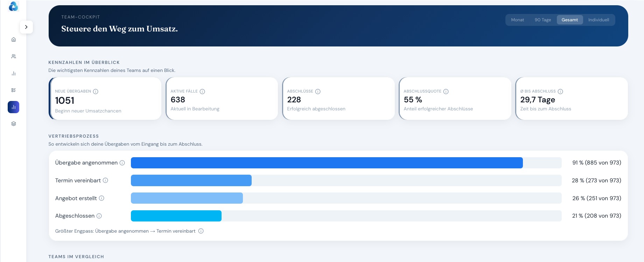Show info for Größter Engpass note

(201, 231)
